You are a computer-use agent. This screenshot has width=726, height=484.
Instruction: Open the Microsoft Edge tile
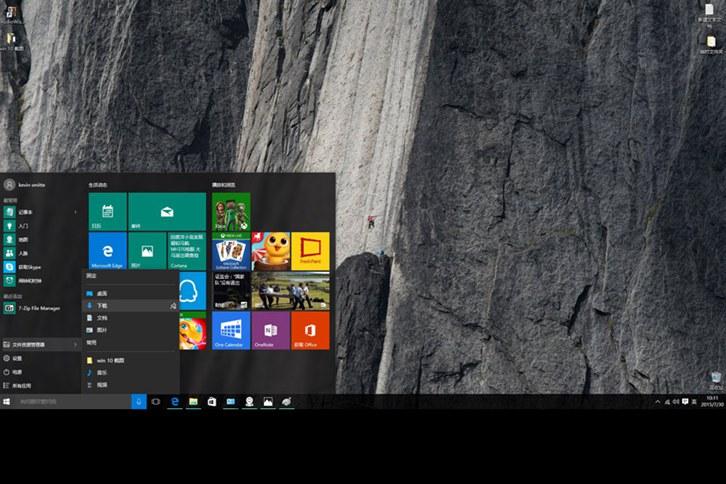(x=107, y=251)
